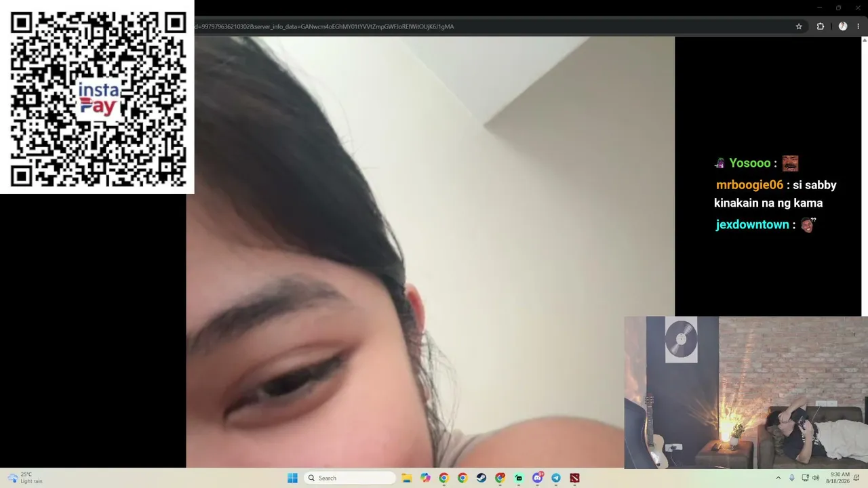Click the main video call feed
868x488 pixels.
tap(431, 252)
